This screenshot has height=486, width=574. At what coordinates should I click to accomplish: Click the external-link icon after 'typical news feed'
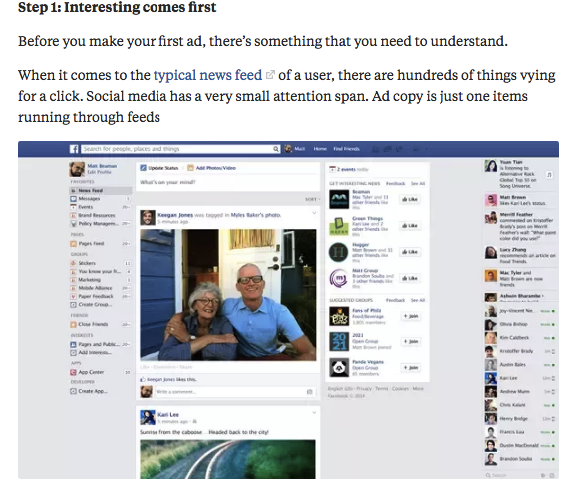click(x=270, y=75)
